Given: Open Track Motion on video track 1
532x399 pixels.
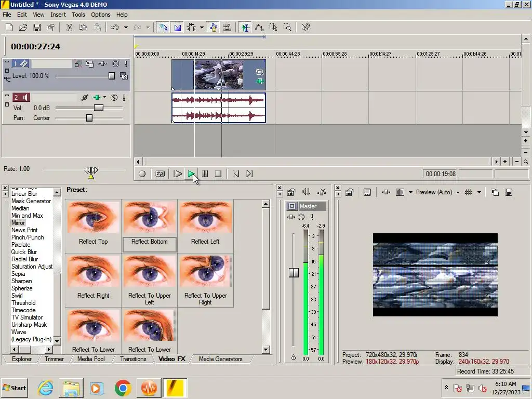Looking at the screenshot, I should pyautogui.click(x=89, y=64).
